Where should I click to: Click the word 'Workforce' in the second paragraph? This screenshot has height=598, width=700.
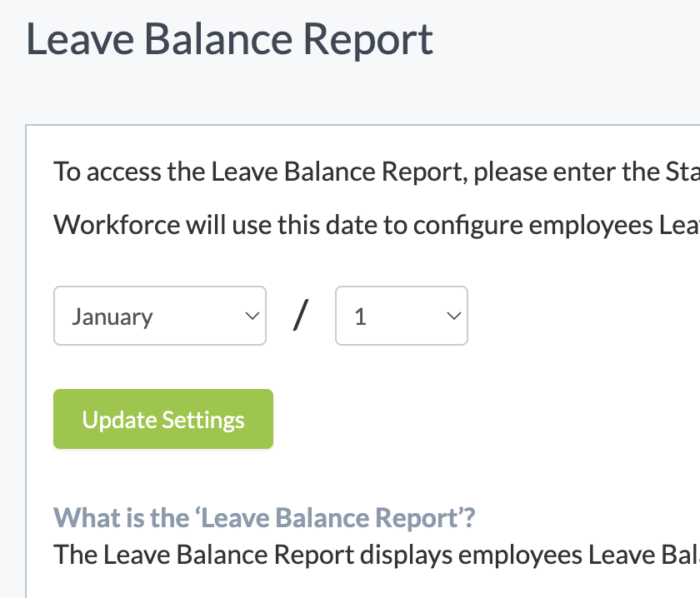[111, 225]
